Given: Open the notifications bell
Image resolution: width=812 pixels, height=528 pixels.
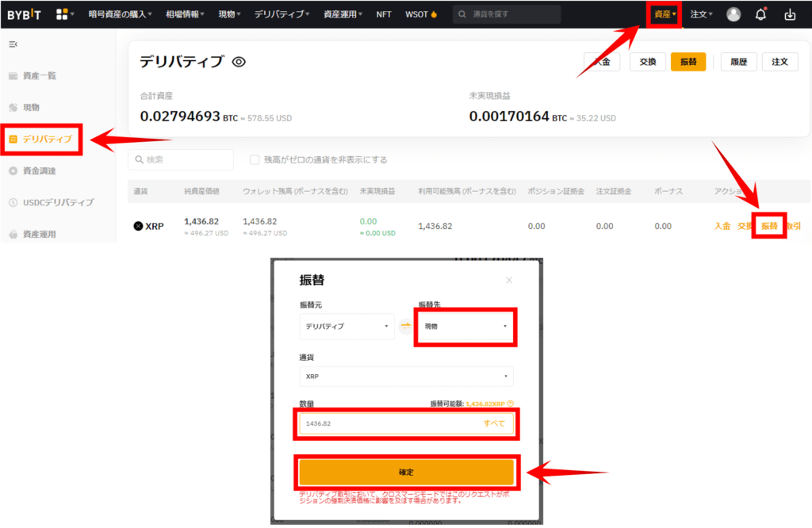Looking at the screenshot, I should 760,14.
